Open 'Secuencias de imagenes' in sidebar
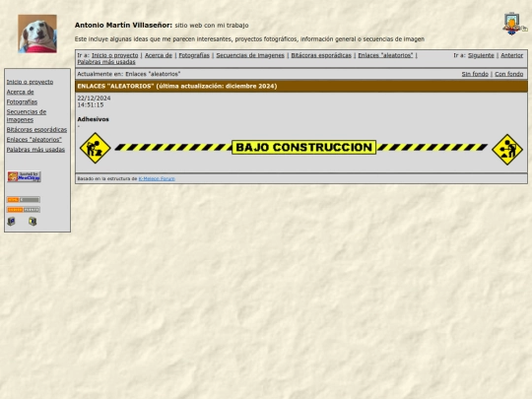Viewport: 532px width, 399px height. coord(27,115)
